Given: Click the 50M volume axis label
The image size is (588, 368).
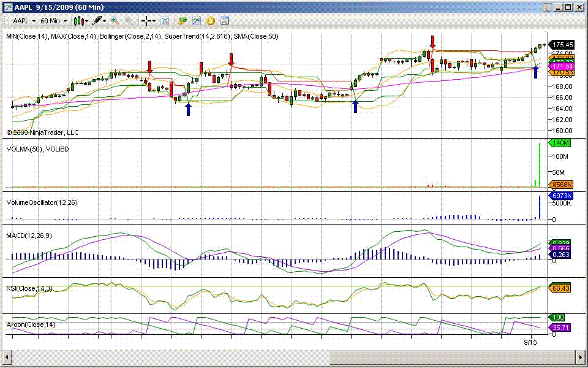Looking at the screenshot, I should click(x=559, y=172).
